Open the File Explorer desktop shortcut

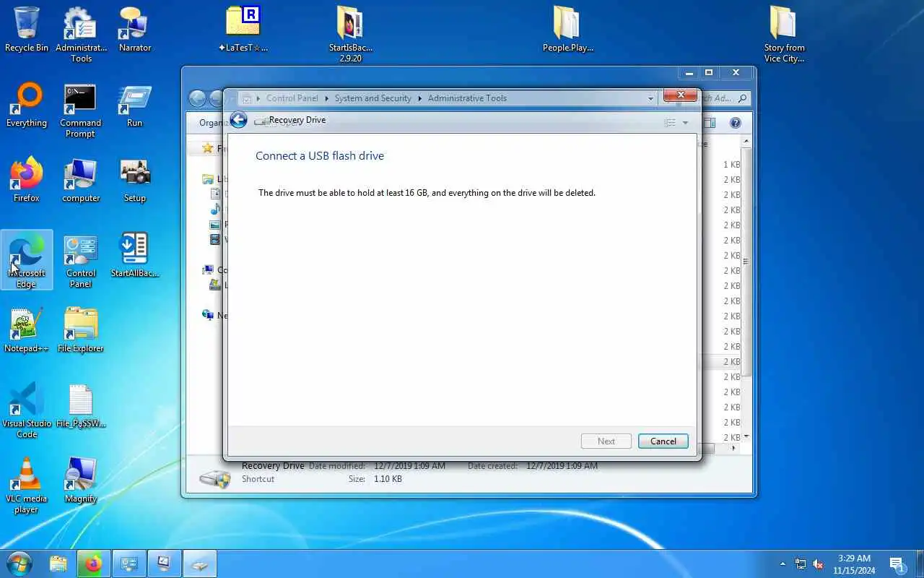[81, 331]
